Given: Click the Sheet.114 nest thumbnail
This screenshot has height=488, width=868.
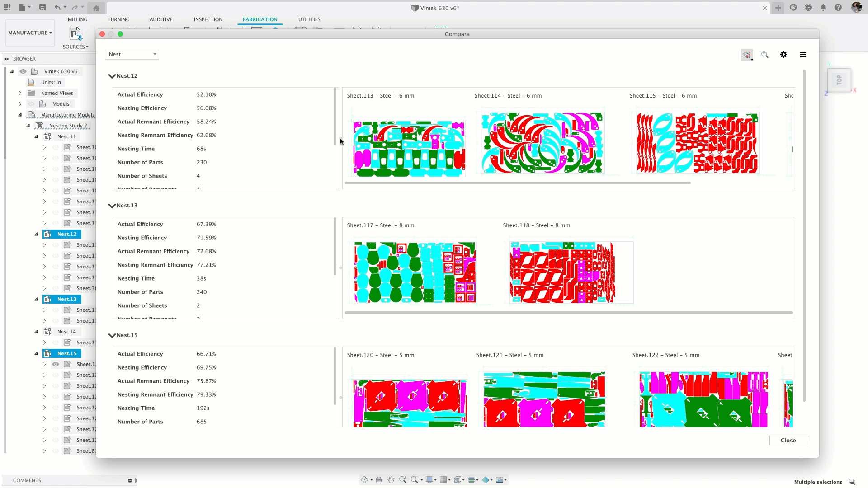Looking at the screenshot, I should coord(542,143).
